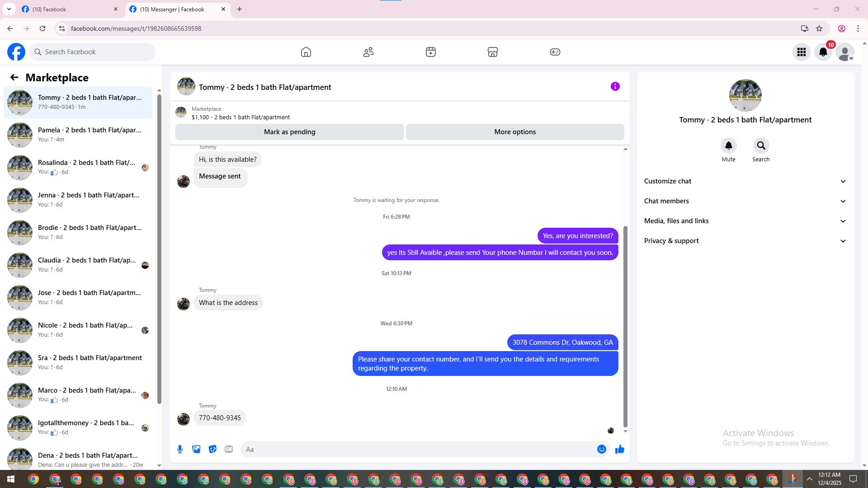Search in conversation using magnifier icon

click(761, 145)
